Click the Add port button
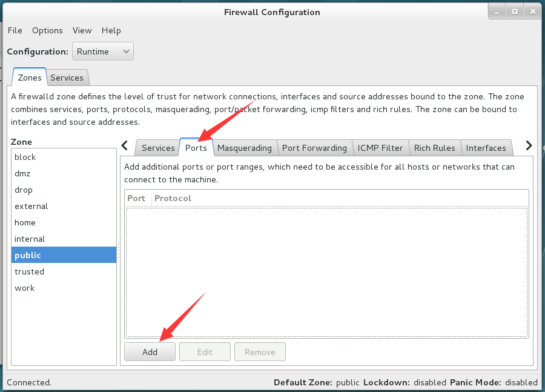 (150, 352)
